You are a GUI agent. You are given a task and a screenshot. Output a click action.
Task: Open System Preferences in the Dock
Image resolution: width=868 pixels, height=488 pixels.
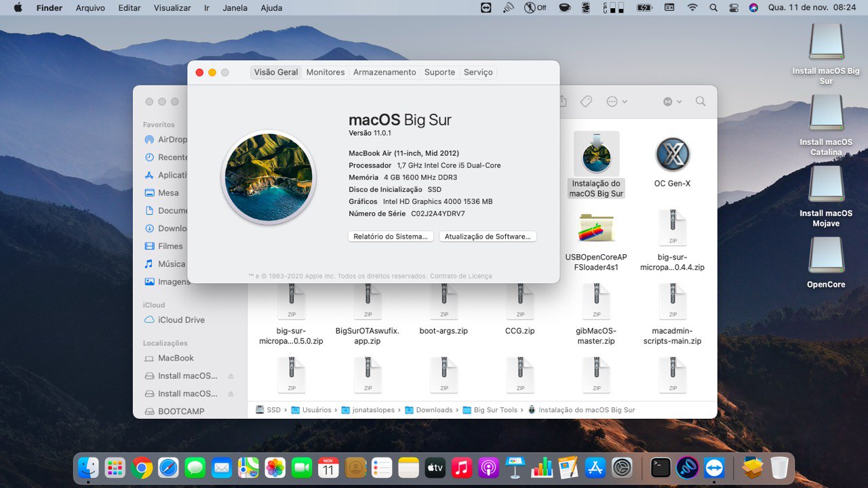tap(621, 468)
